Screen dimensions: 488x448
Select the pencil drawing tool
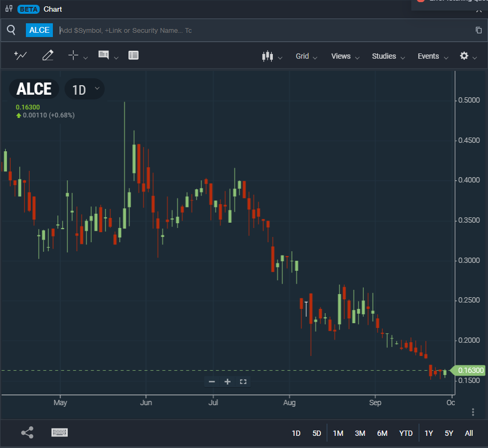pos(48,56)
